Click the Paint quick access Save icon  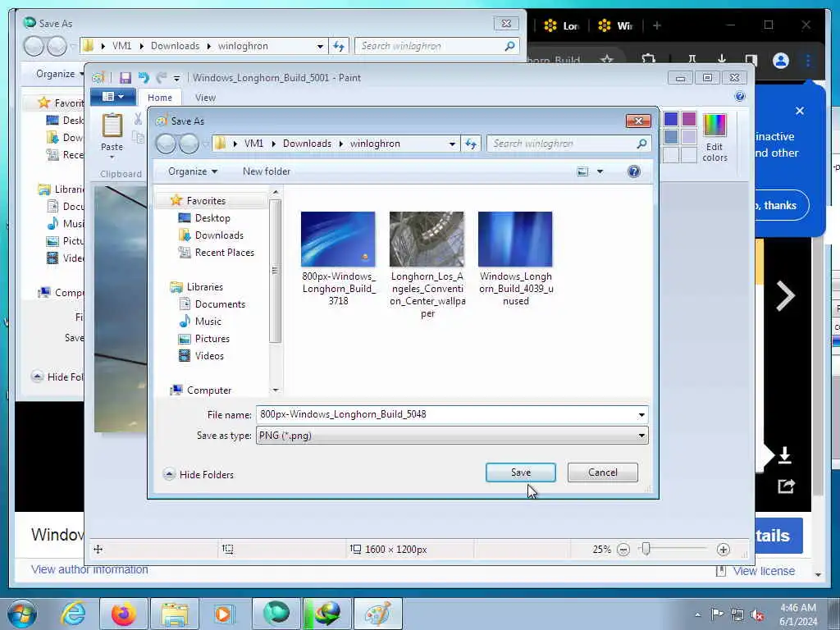pos(126,78)
